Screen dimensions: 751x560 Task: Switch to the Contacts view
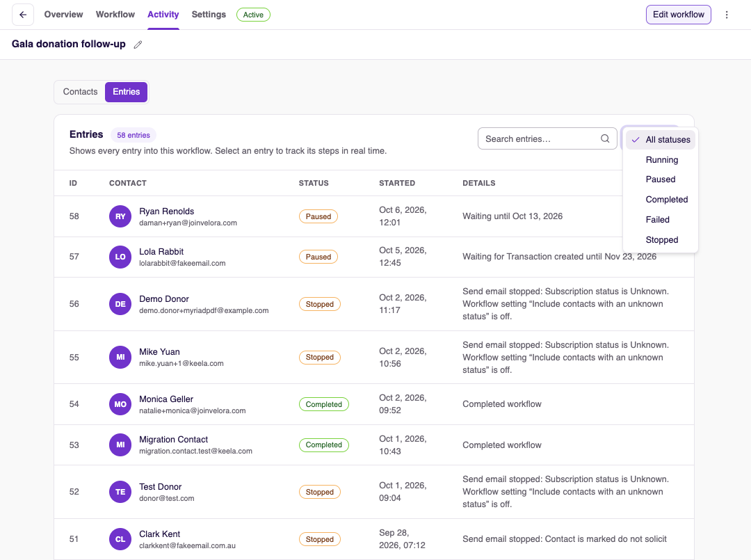(80, 92)
